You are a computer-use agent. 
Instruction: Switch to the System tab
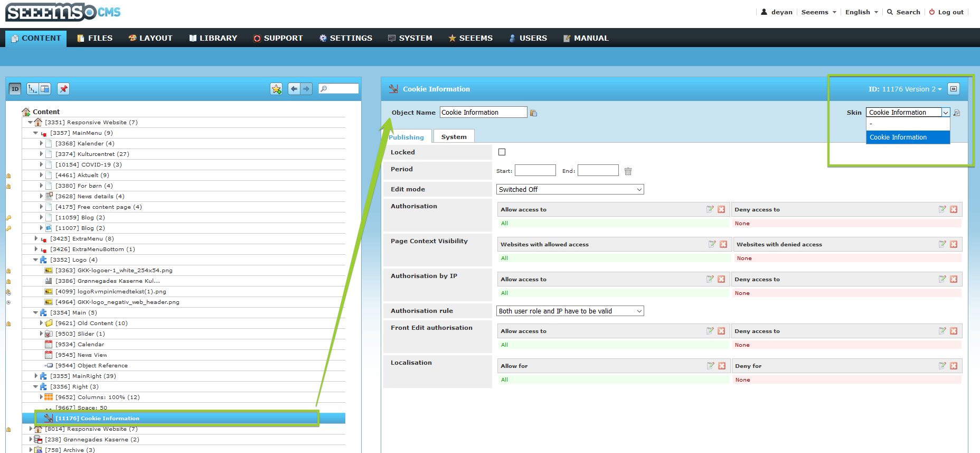(454, 137)
